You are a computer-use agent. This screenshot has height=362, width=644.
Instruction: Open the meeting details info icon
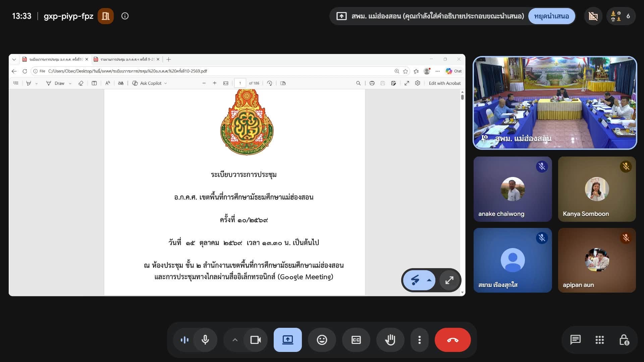pyautogui.click(x=125, y=16)
